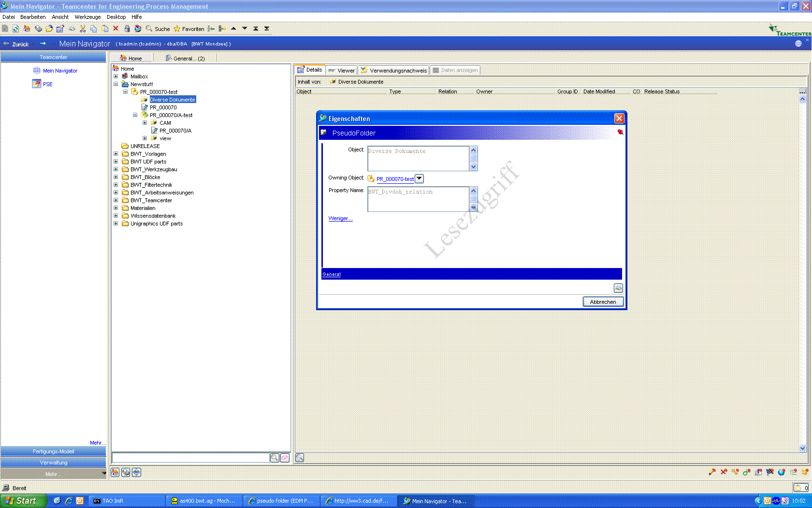Open the Mehr... dropdown at sidebar bottom
Screen dimensions: 812x508
(x=53, y=474)
